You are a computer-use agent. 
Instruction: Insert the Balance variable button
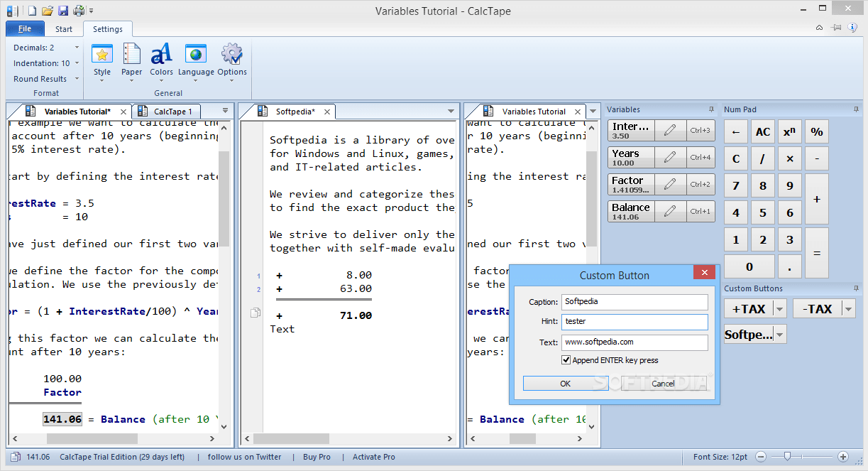tap(630, 212)
